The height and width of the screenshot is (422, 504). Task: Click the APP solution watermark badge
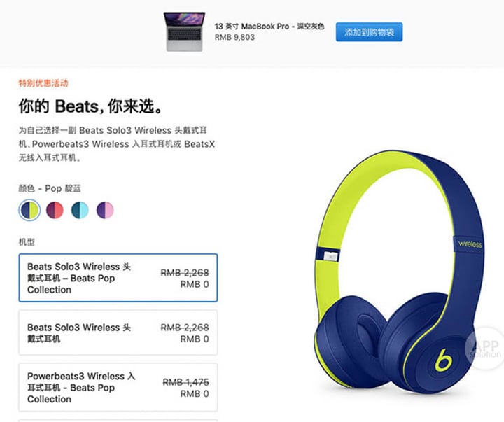(484, 348)
